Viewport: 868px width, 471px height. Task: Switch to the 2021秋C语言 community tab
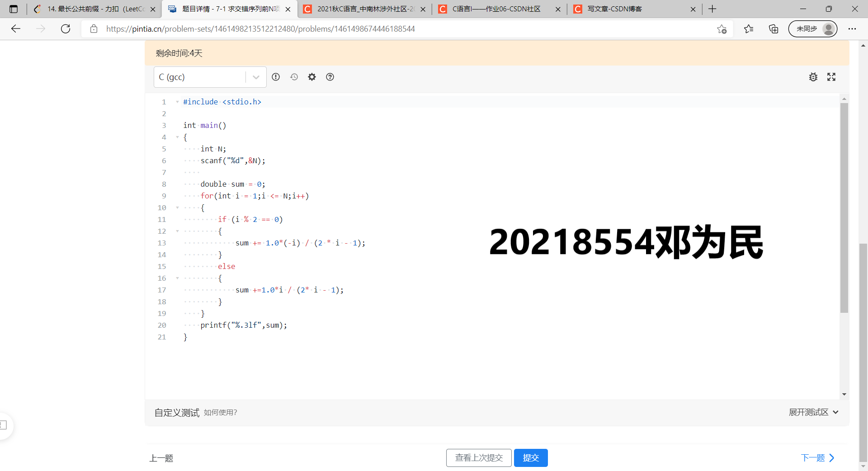365,9
